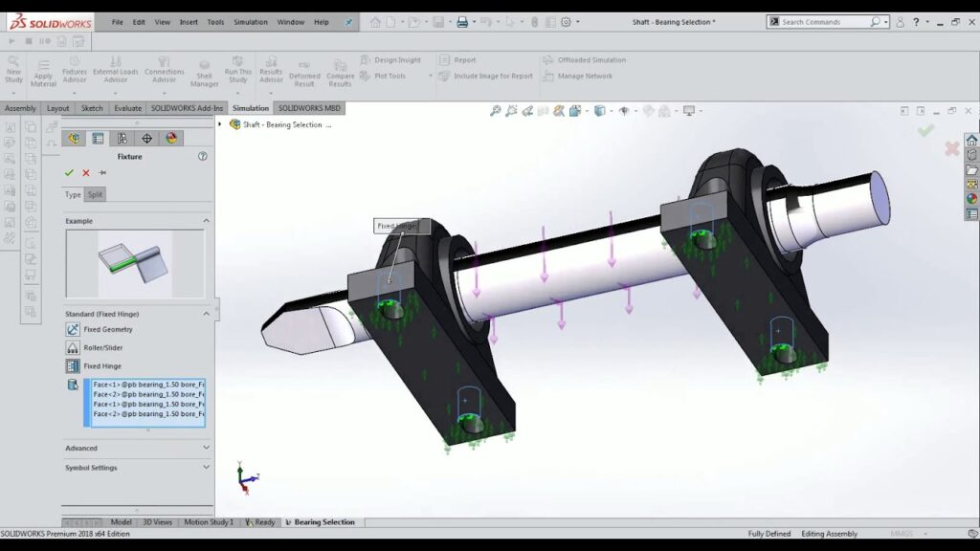This screenshot has height=551, width=980.
Task: Launch the Fixtures Advisor
Action: point(75,69)
